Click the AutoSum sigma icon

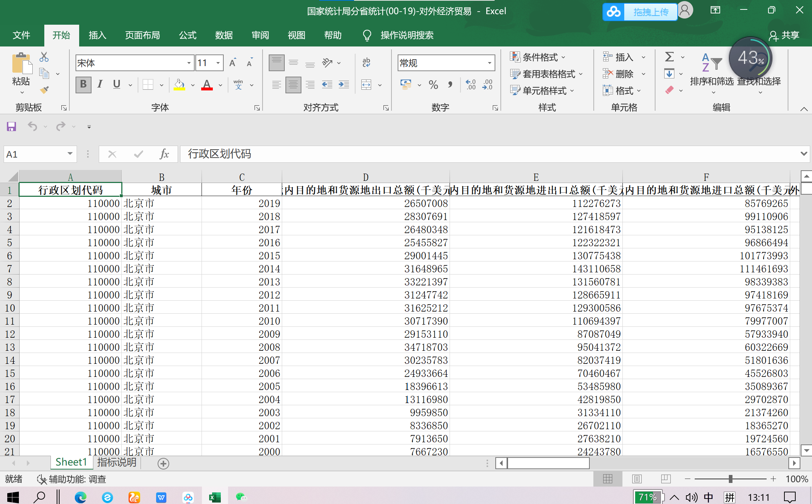click(x=669, y=57)
